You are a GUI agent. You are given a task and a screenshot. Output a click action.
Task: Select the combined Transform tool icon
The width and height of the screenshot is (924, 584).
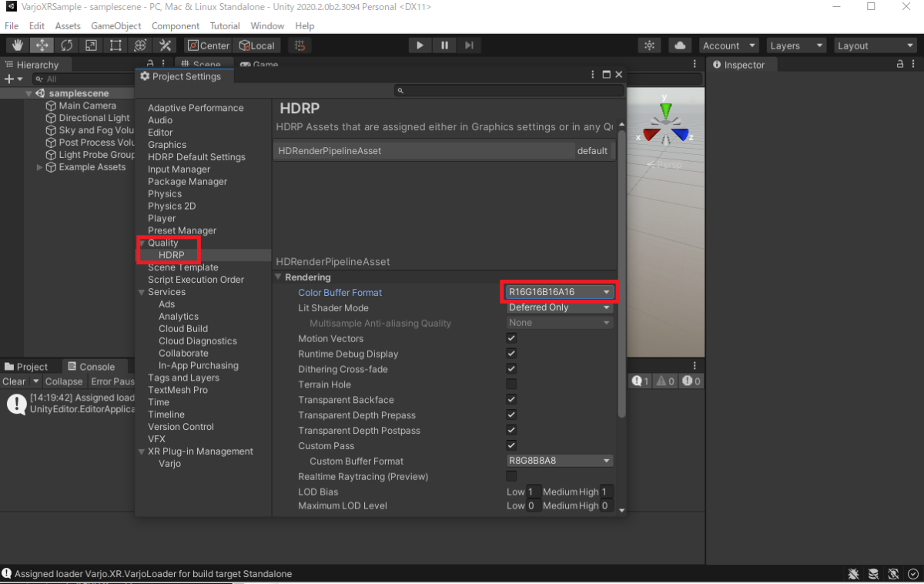(140, 45)
